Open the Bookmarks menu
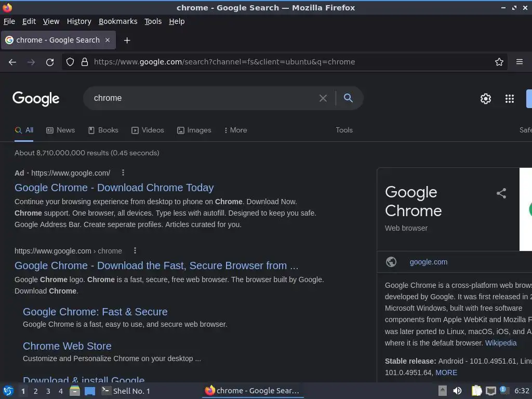This screenshot has height=399, width=532. point(118,21)
